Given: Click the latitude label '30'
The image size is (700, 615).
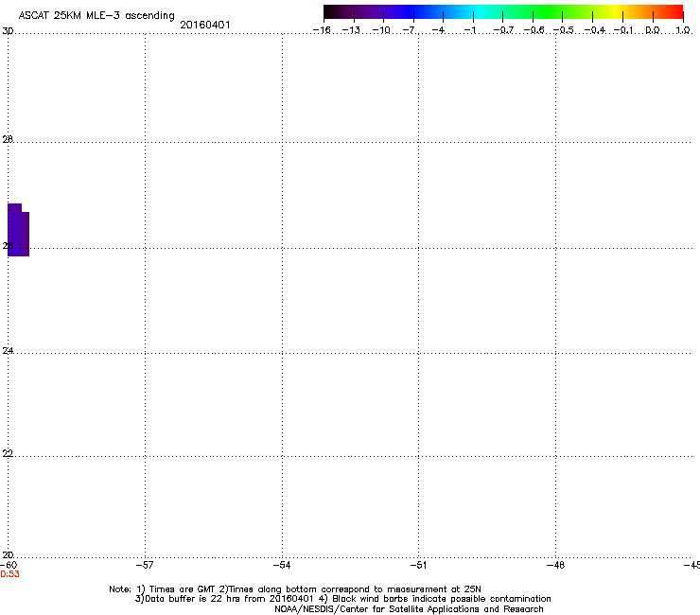Looking at the screenshot, I should click(8, 31).
